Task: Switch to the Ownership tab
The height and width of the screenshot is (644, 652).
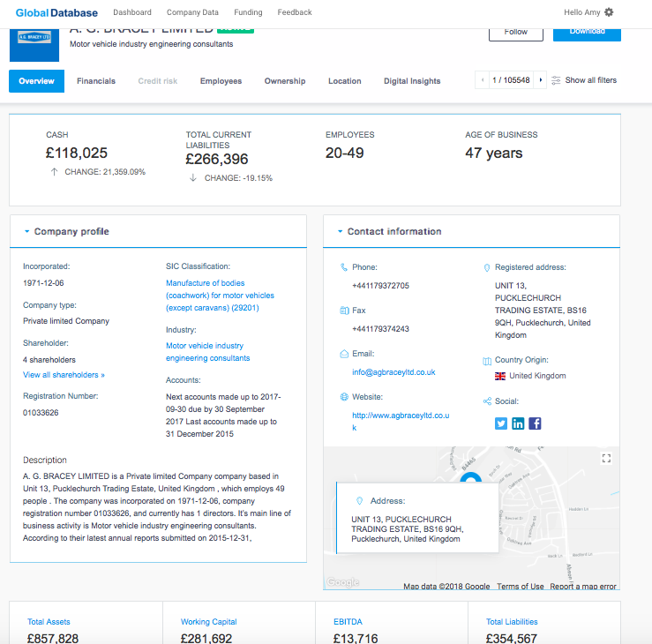Action: click(285, 81)
